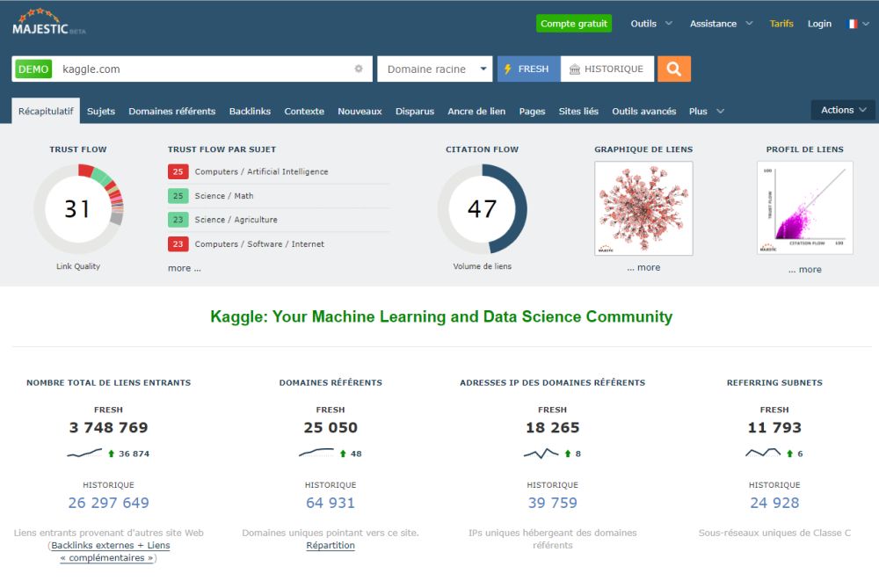Image resolution: width=879 pixels, height=588 pixels.
Task: Click the historic subnets value 24 928
Action: click(x=774, y=503)
